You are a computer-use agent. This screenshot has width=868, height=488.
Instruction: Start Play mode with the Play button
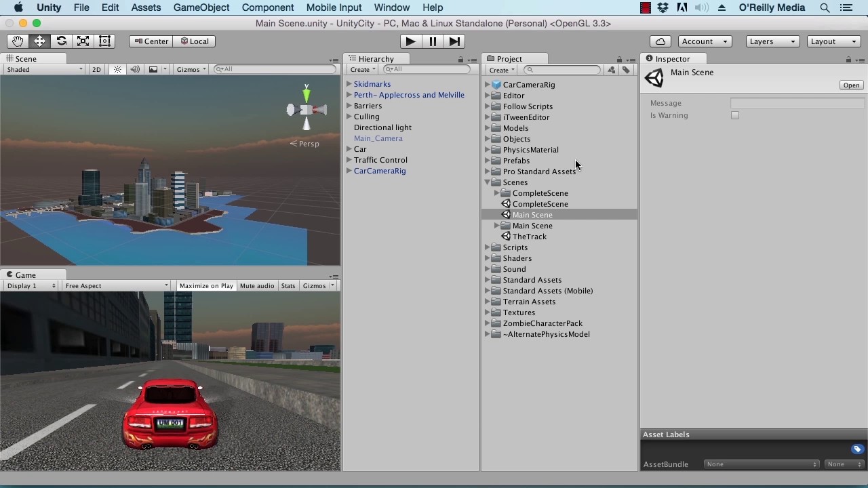point(410,41)
